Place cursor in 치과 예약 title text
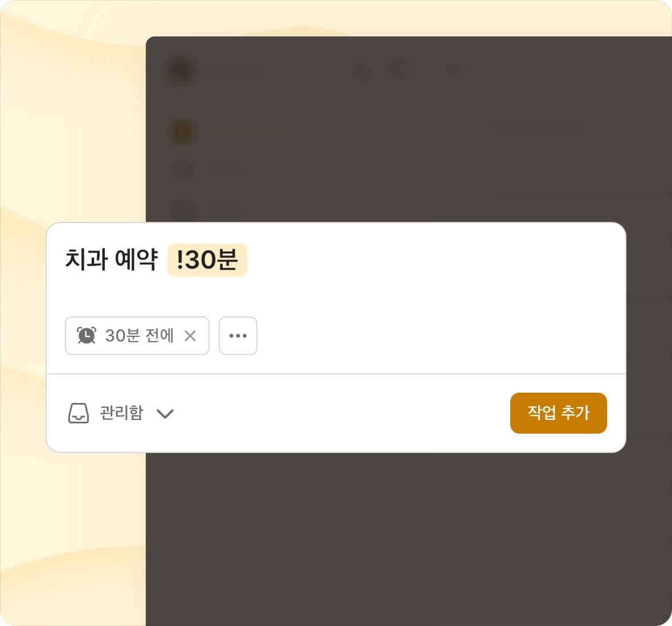 [112, 260]
